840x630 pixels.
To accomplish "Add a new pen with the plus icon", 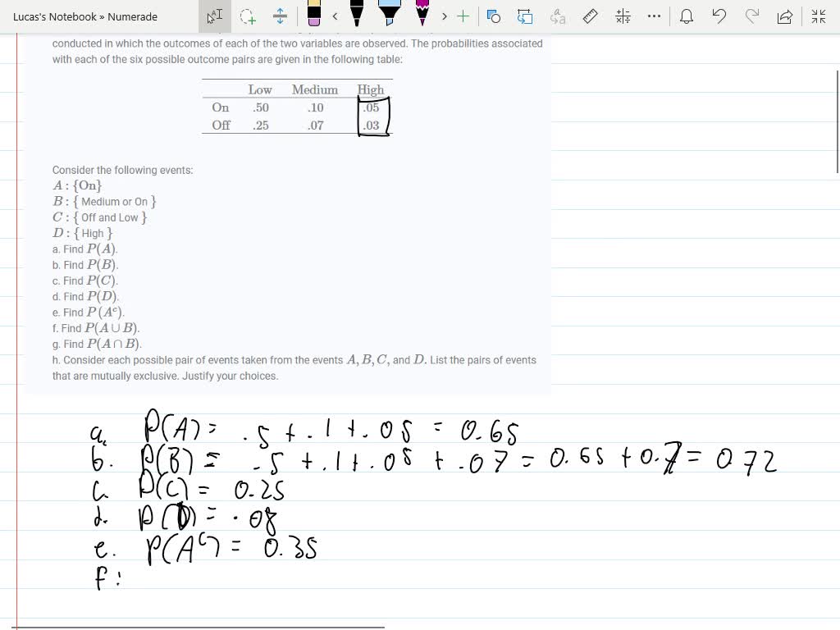I will [x=463, y=16].
